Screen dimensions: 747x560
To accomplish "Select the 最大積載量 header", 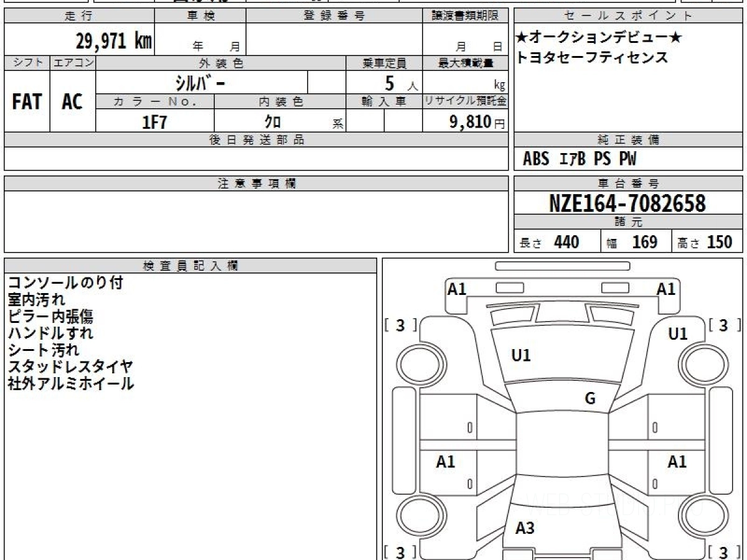I will click(x=466, y=63).
